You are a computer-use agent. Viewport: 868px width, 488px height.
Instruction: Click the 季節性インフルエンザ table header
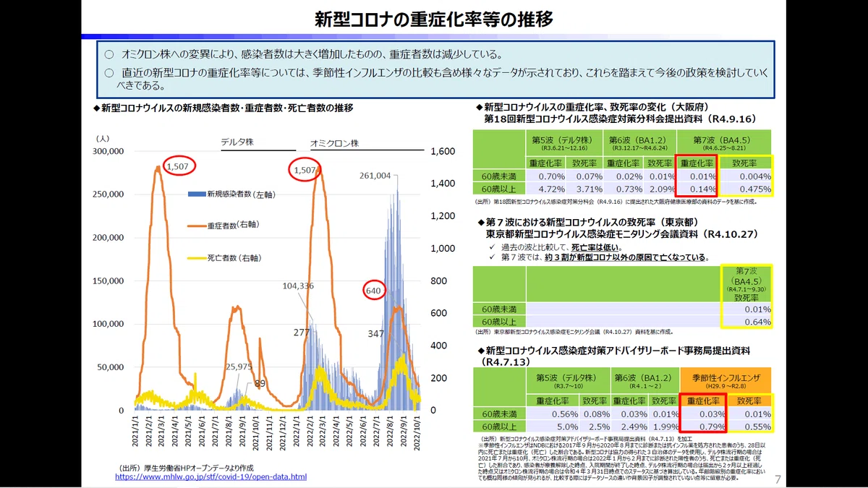[726, 380]
